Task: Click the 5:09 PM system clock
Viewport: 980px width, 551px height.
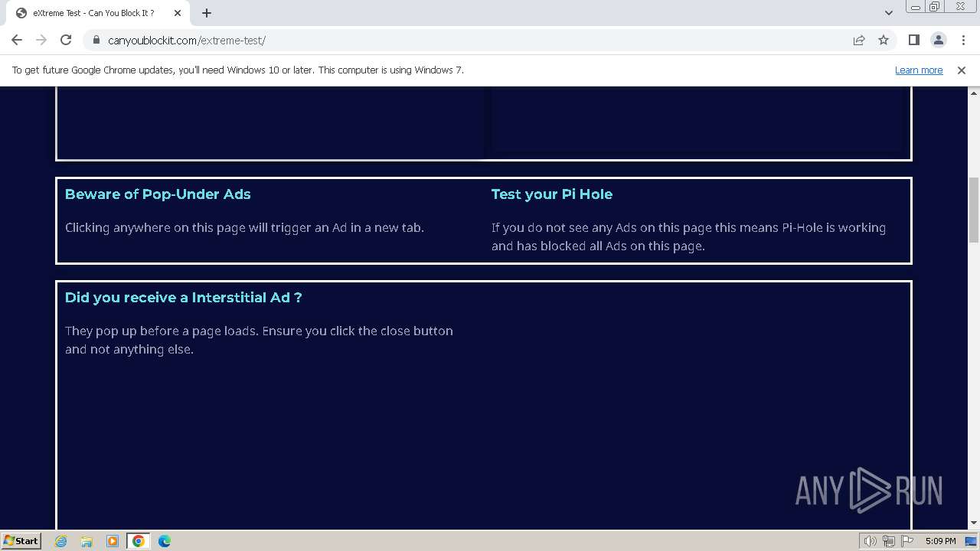Action: tap(940, 541)
